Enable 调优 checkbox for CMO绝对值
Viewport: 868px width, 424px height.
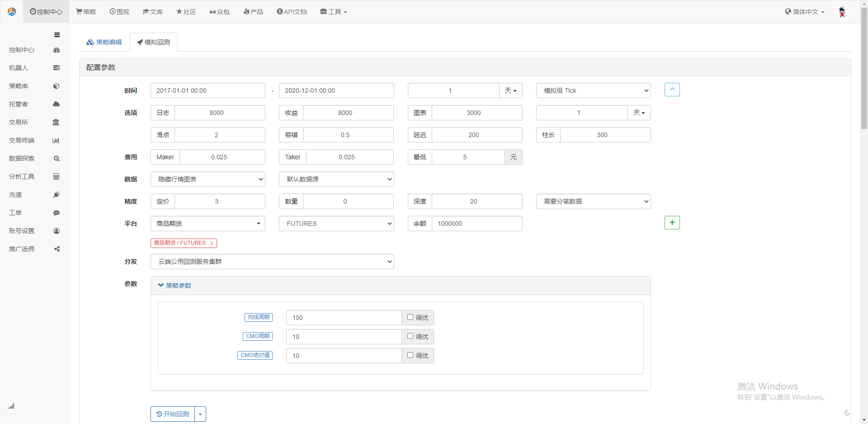click(410, 355)
